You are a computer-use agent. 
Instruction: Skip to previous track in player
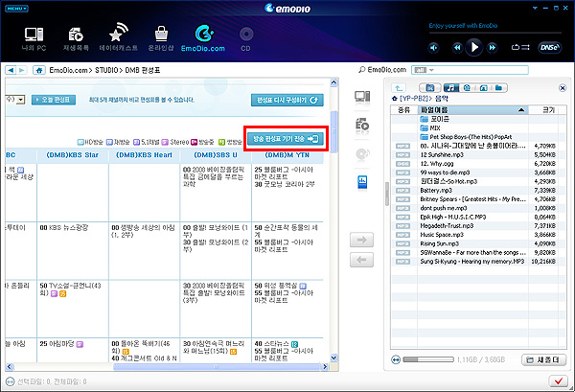click(457, 47)
